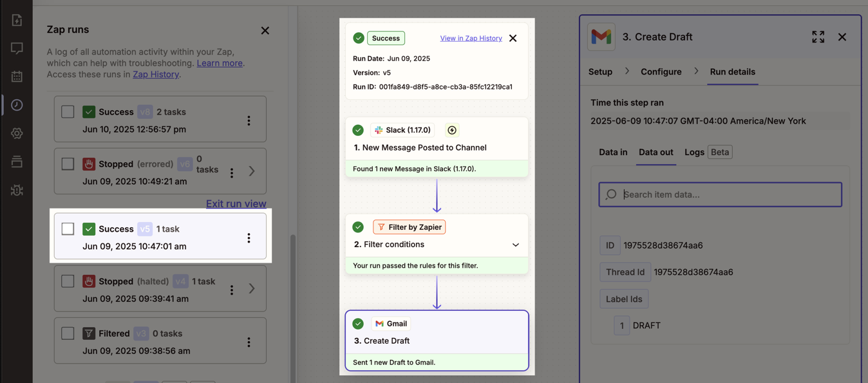Click the Success status badge in run summary

click(x=386, y=38)
